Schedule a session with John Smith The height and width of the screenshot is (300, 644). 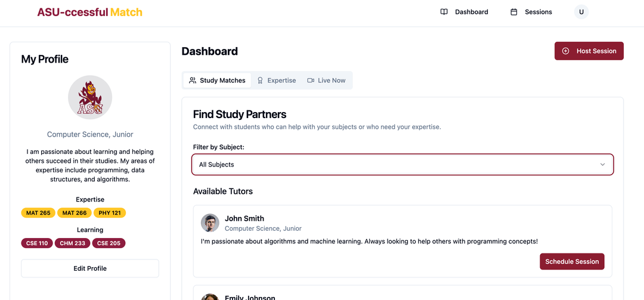click(572, 261)
